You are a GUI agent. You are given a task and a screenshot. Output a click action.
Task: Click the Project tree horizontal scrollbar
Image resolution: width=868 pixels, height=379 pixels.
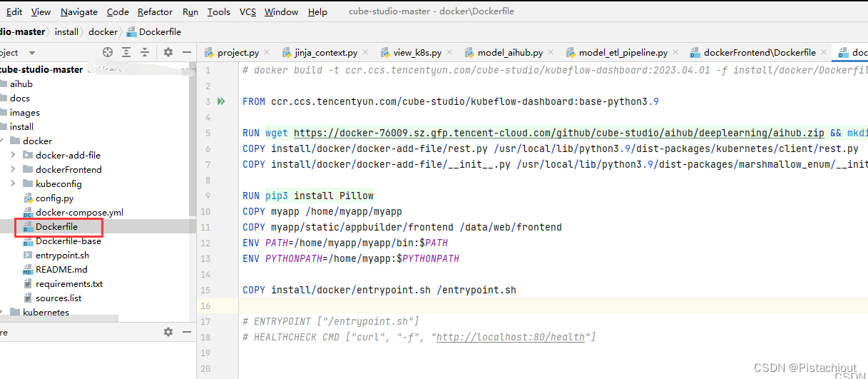coord(58,318)
